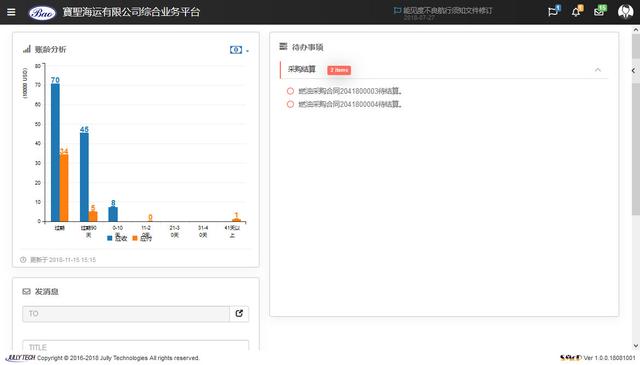Click the 41天以上 axis label
Screen dimensions: 640x365
(x=232, y=231)
